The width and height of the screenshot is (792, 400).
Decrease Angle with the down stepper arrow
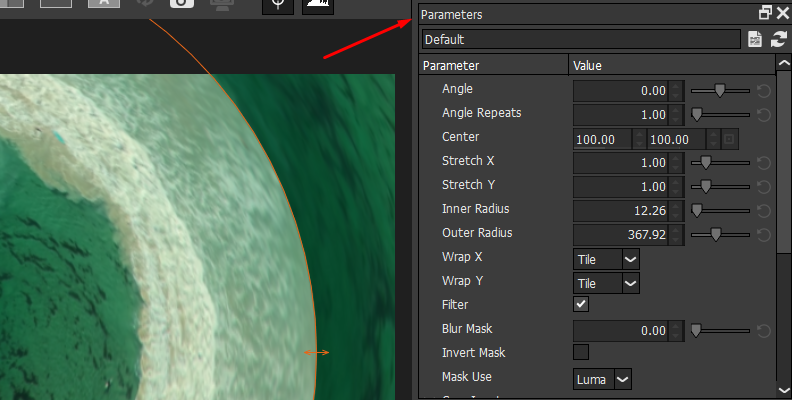(x=676, y=95)
